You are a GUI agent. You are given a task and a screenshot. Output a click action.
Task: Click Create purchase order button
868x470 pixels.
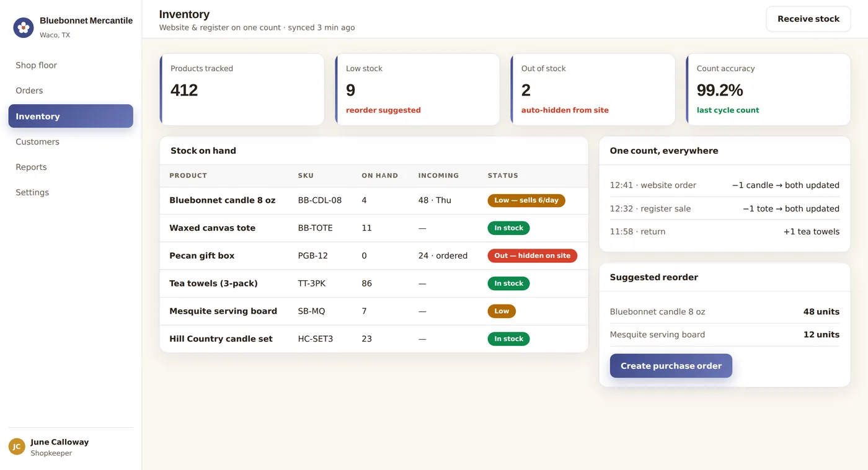[671, 366]
